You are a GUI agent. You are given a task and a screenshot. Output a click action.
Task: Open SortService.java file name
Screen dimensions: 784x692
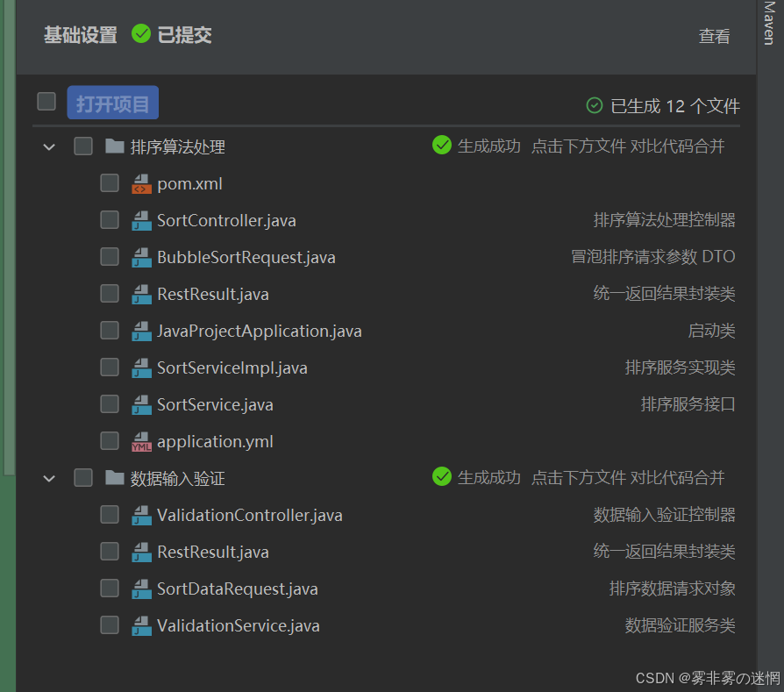[215, 404]
